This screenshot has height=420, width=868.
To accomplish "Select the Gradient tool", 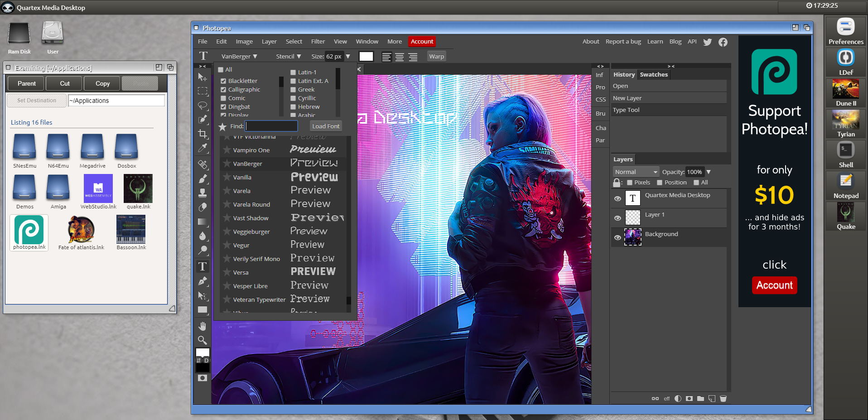I will click(203, 222).
